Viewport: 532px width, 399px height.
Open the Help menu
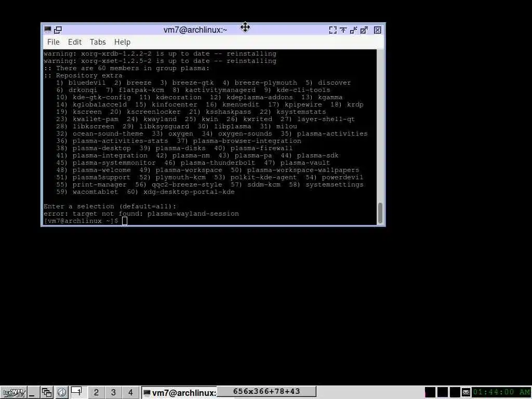tap(122, 42)
